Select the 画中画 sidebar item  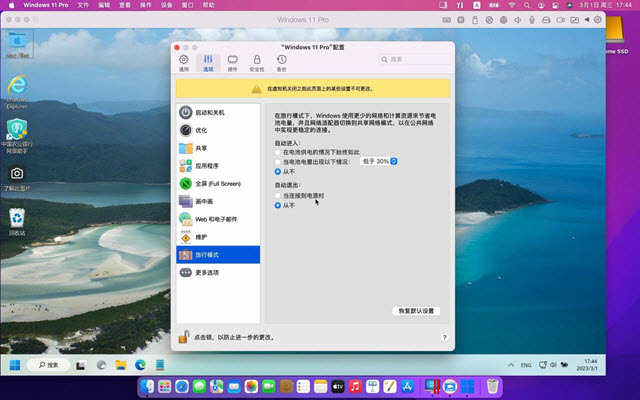pyautogui.click(x=218, y=201)
